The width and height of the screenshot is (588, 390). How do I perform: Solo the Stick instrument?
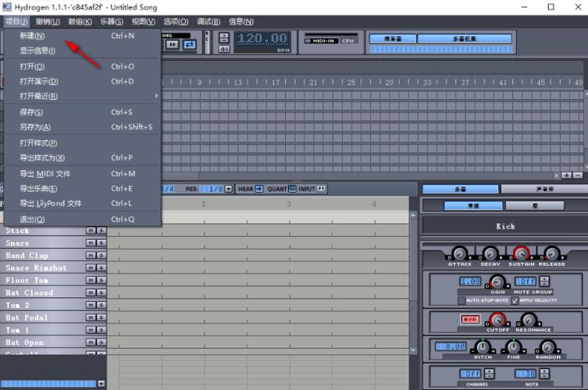click(101, 230)
